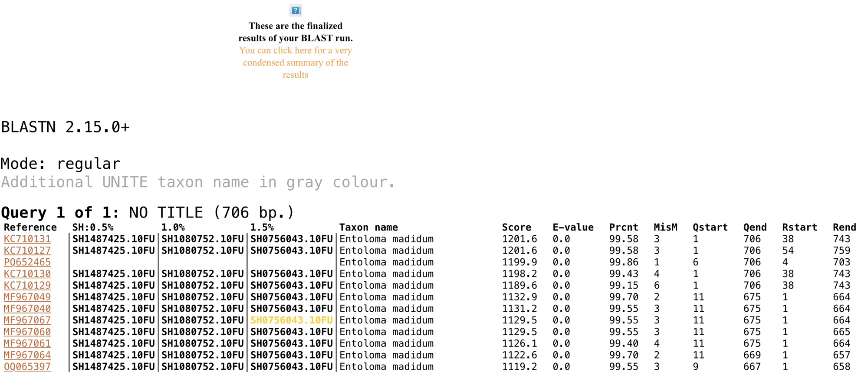This screenshot has width=868, height=372.
Task: Open reference KC710127
Action: [x=27, y=251]
